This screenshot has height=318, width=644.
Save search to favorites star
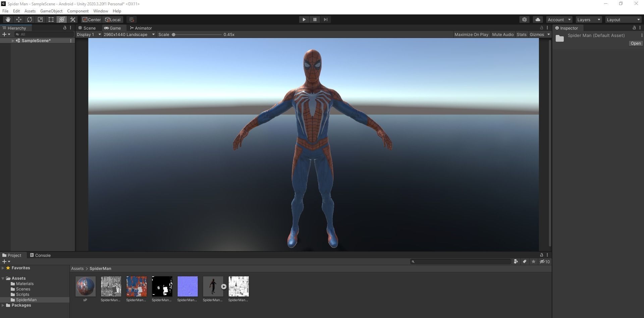pos(533,262)
